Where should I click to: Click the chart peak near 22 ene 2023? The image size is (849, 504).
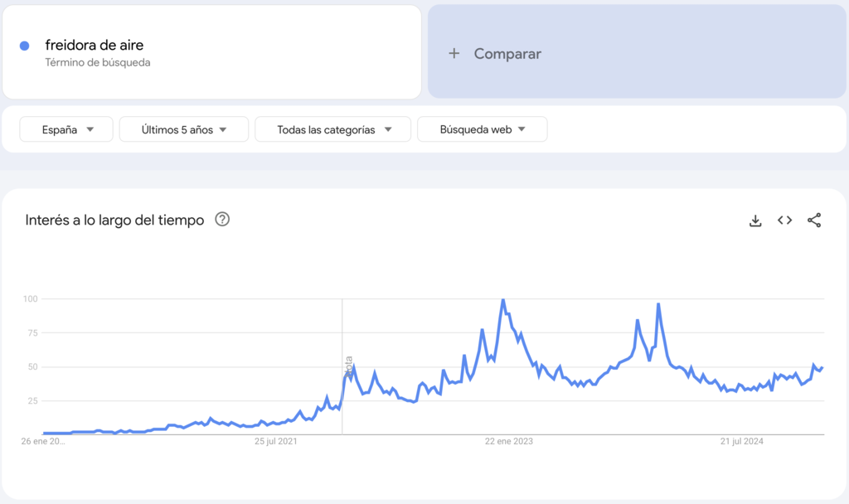[502, 301]
